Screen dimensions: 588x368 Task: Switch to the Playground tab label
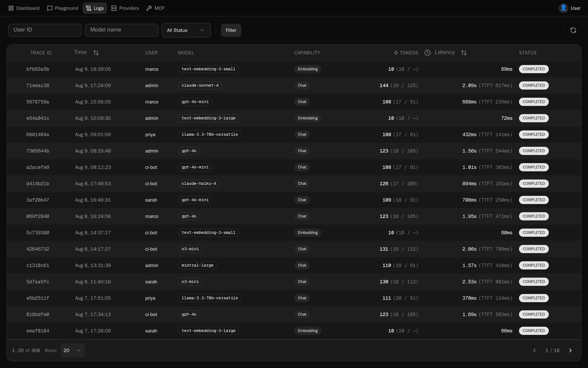click(x=66, y=8)
